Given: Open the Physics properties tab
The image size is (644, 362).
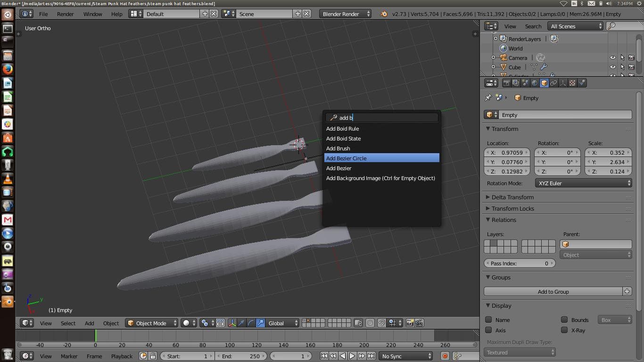Looking at the screenshot, I should coord(581,83).
